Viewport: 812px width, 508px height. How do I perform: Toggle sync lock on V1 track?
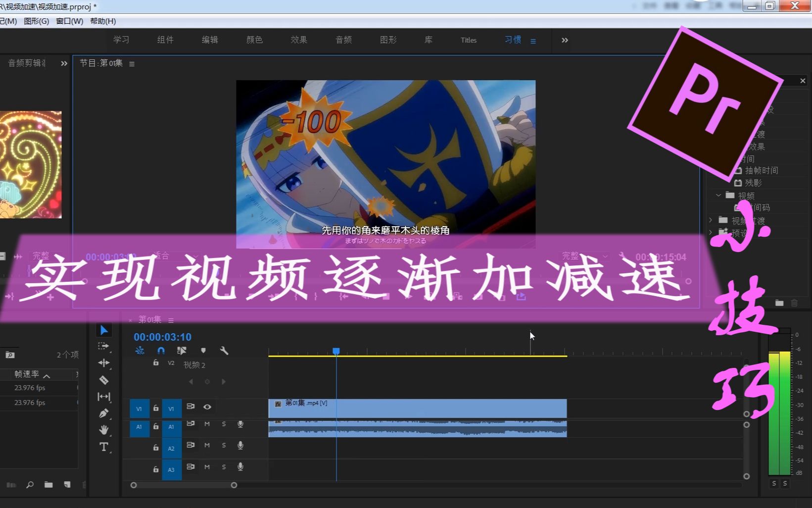point(191,406)
